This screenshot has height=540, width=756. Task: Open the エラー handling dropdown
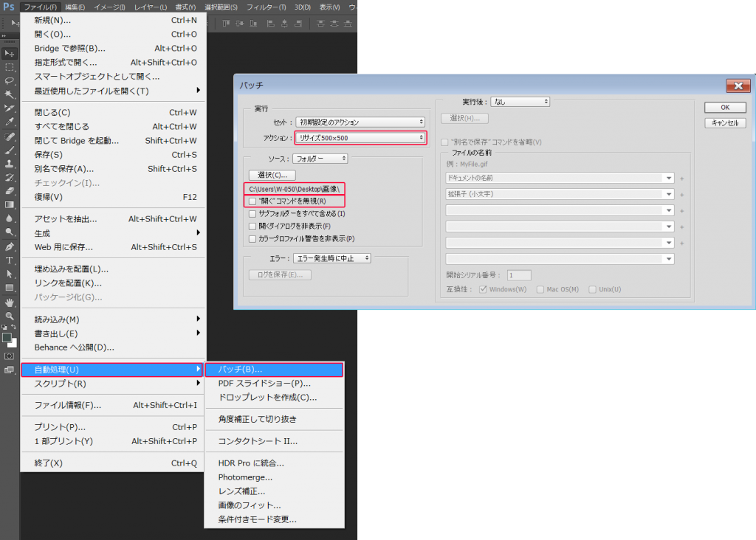coord(331,258)
